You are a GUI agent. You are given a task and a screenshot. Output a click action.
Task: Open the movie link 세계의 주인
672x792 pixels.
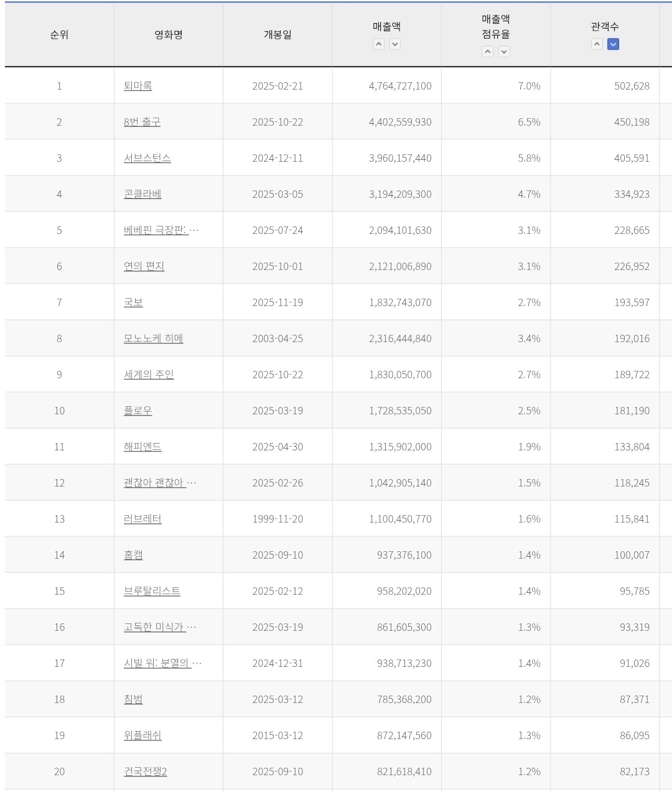pos(149,375)
